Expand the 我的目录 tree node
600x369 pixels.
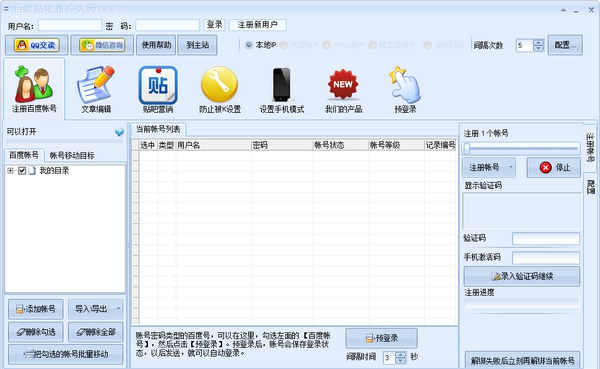click(10, 171)
